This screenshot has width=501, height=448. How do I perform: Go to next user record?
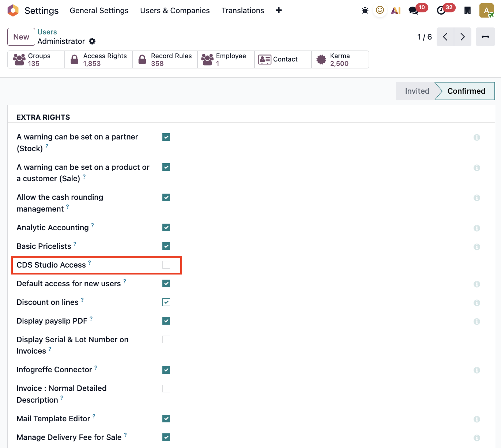coord(463,37)
